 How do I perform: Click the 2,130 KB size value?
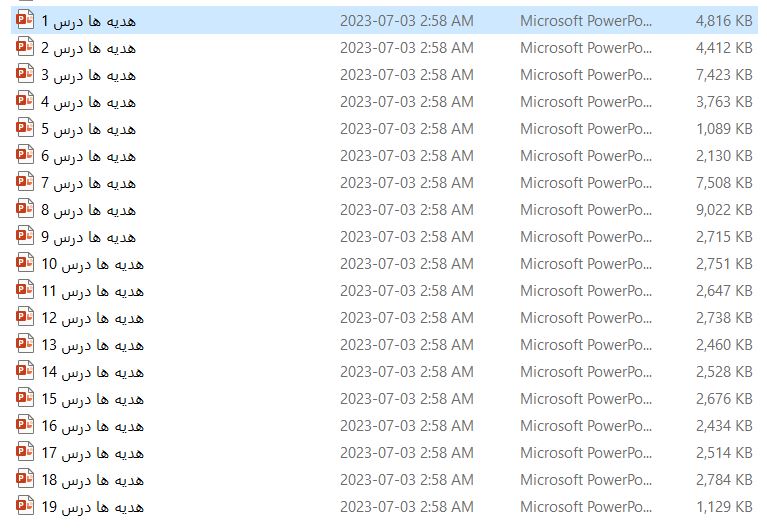(x=724, y=155)
